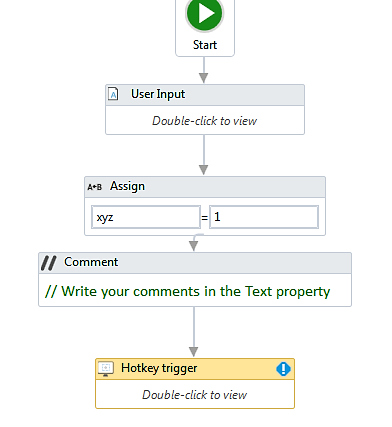Screen dimensions: 392x427
Task: Select the connector arrow between Start and User Input
Action: [x=204, y=70]
